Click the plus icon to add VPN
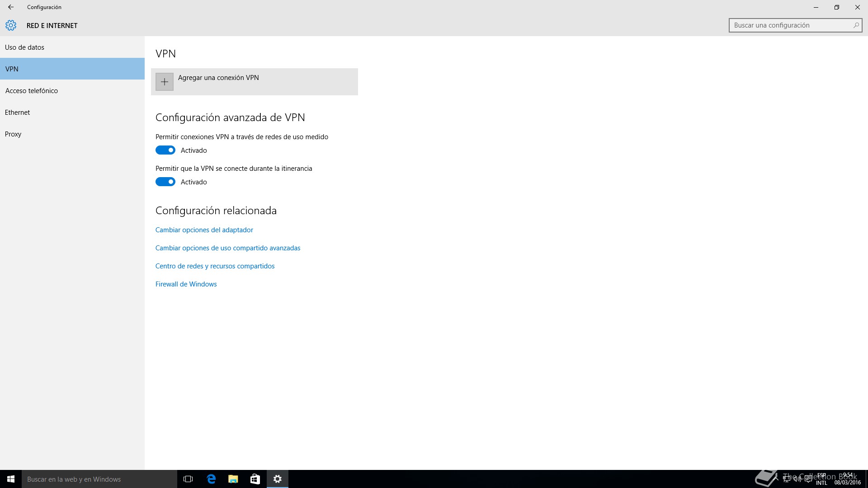Viewport: 868px width, 488px height. pos(165,82)
